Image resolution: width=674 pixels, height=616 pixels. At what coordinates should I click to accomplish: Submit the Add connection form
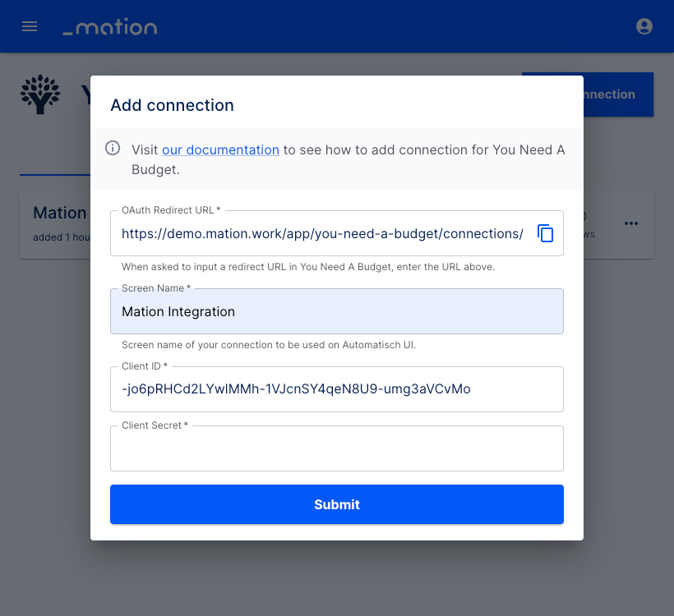pyautogui.click(x=336, y=504)
